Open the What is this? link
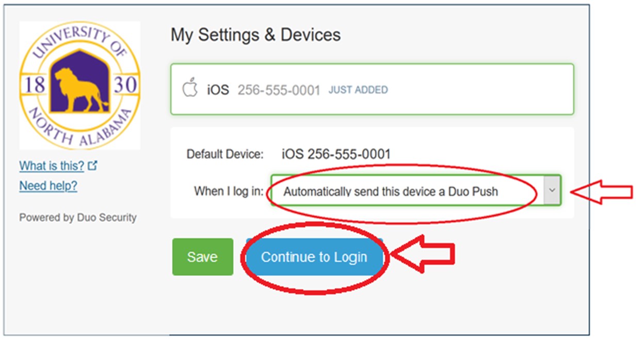The image size is (644, 341). pyautogui.click(x=52, y=166)
